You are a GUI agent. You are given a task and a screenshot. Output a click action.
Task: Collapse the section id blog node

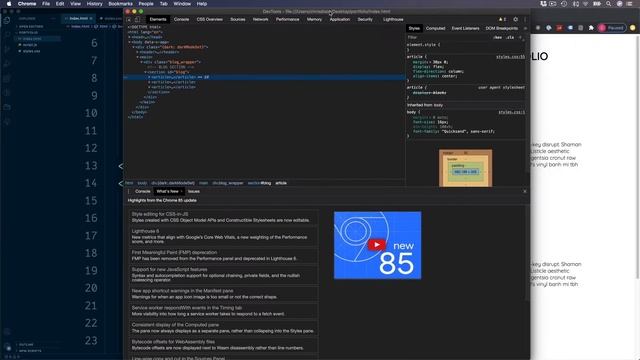coord(145,72)
